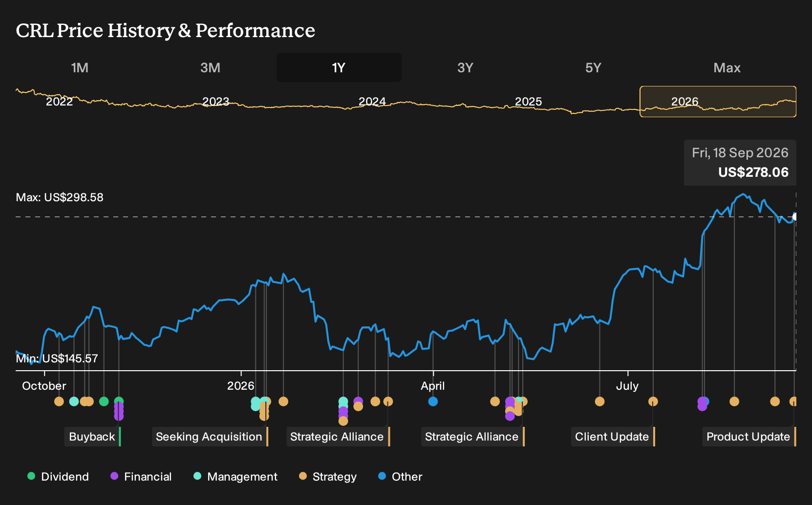The height and width of the screenshot is (505, 812).
Task: Select the Max time range tab
Action: pyautogui.click(x=727, y=67)
